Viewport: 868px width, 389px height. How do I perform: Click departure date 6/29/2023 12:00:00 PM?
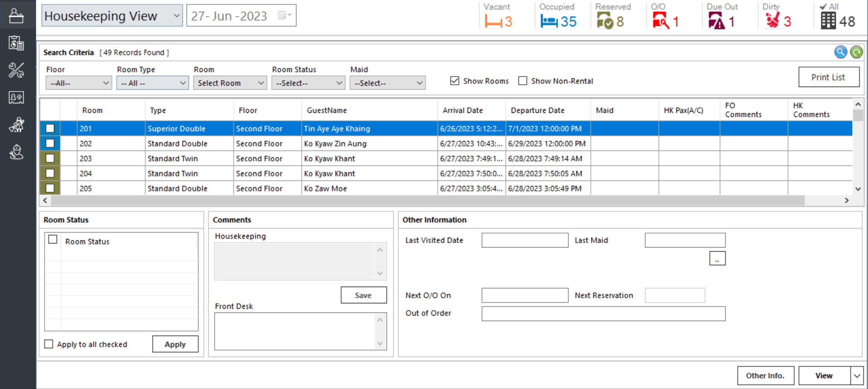(548, 143)
